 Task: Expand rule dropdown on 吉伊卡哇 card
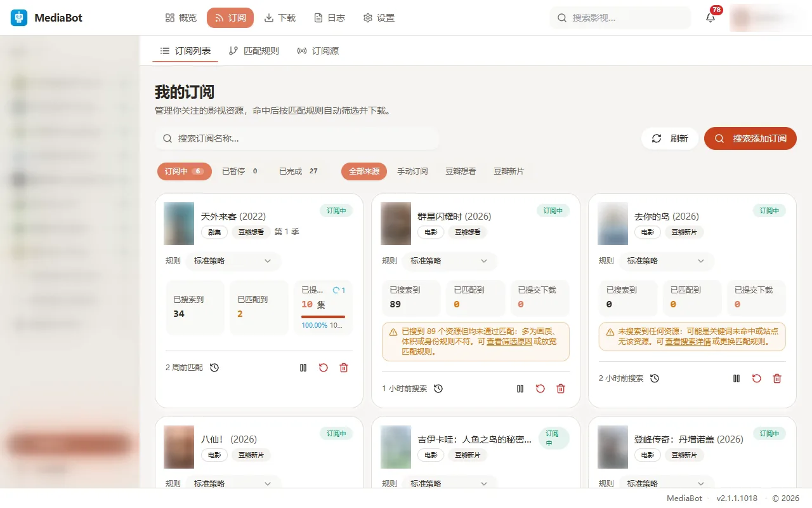pos(449,483)
